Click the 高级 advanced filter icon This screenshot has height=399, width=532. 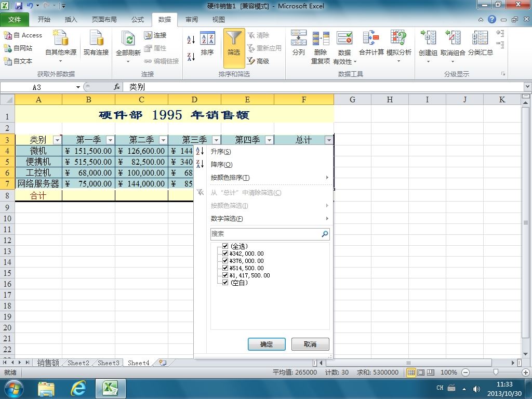[x=251, y=61]
